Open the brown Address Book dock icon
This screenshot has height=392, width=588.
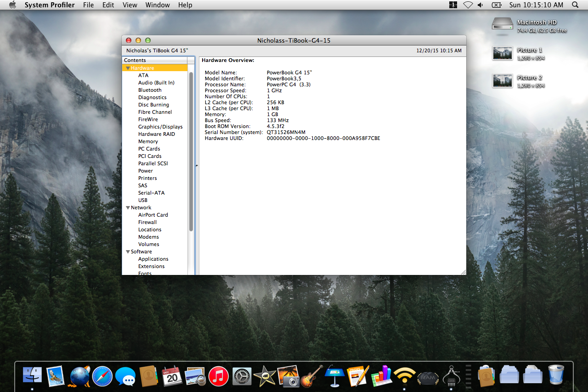coord(149,376)
